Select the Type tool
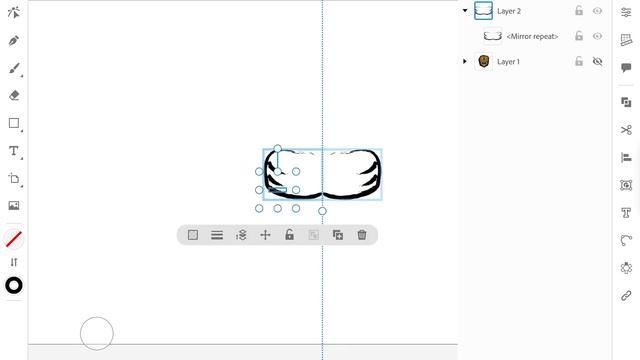 click(14, 151)
